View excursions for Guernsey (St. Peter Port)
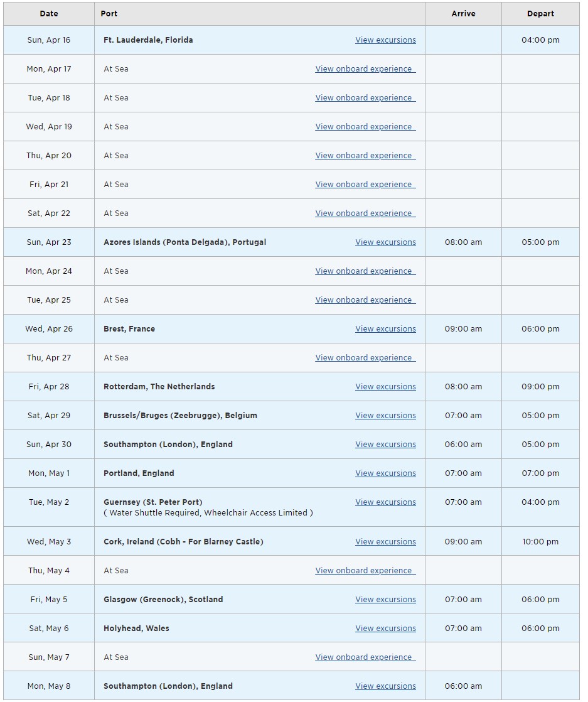The width and height of the screenshot is (588, 702). point(385,502)
